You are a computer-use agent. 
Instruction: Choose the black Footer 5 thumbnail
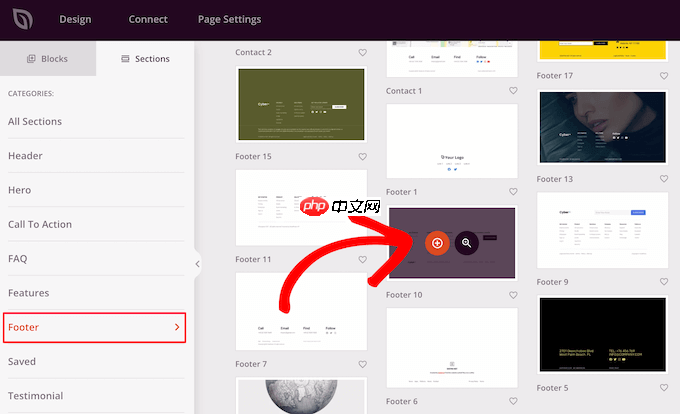tap(602, 335)
